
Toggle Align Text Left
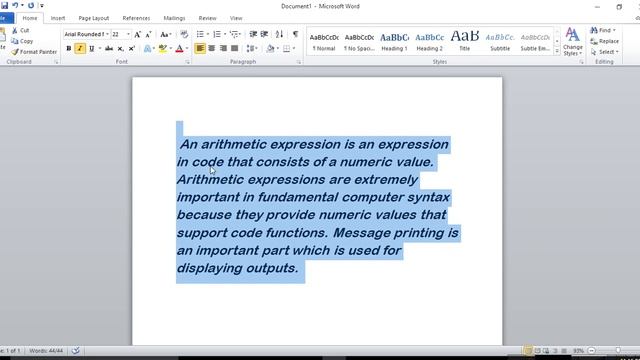click(200, 49)
